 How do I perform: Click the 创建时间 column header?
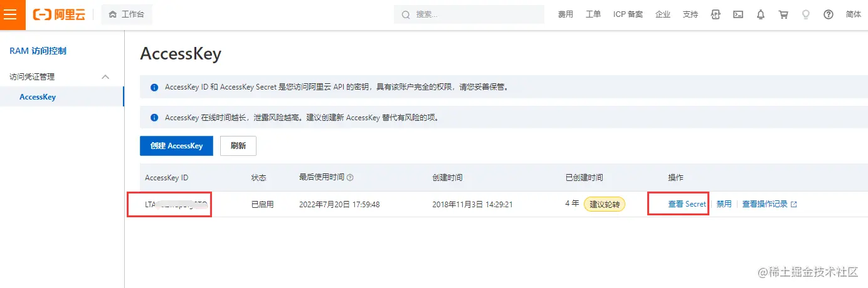click(447, 178)
